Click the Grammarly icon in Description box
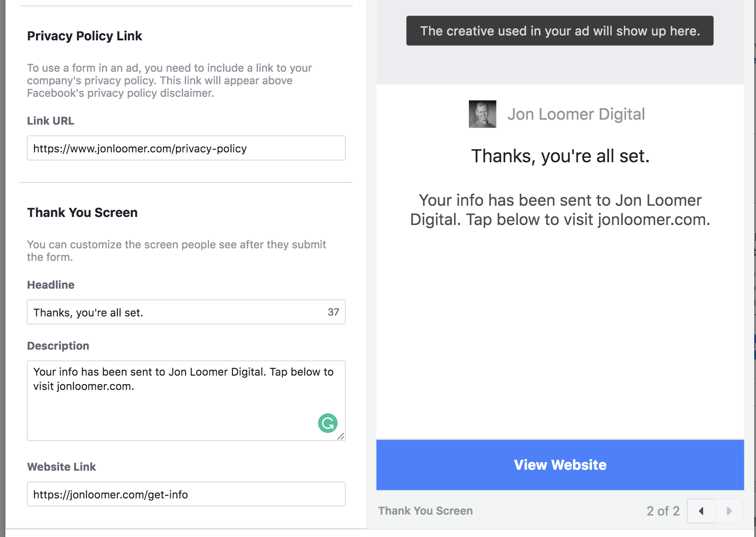Viewport: 756px width, 537px height. (328, 423)
